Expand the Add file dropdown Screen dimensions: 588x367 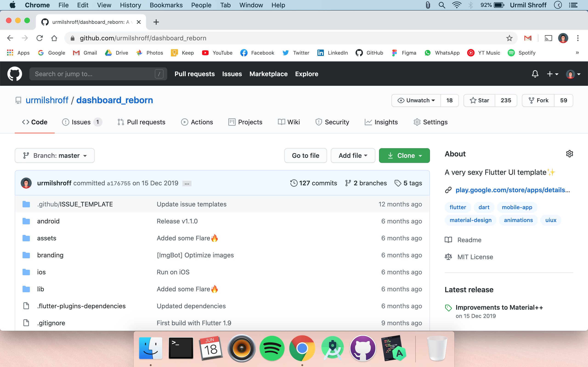click(353, 155)
